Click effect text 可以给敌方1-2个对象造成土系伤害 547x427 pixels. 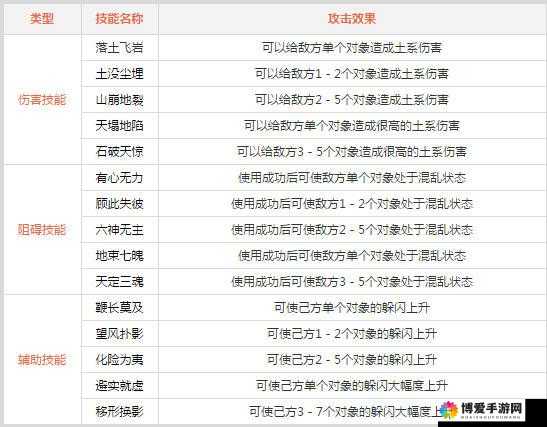pos(352,74)
